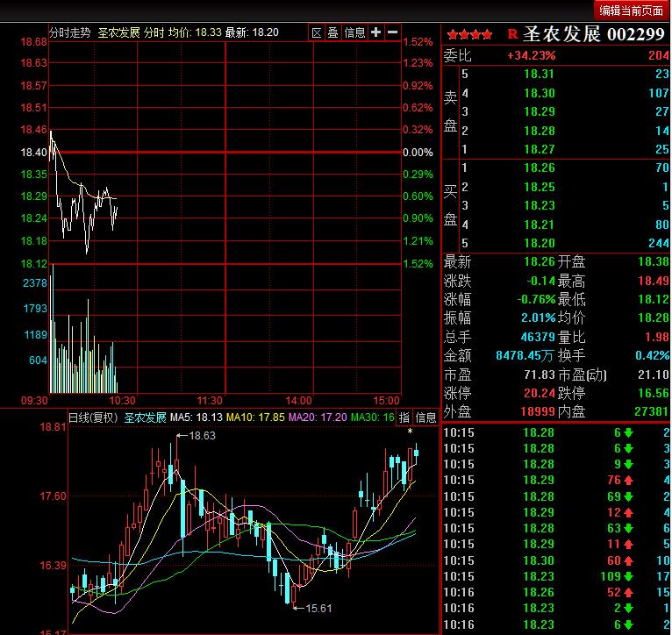The height and width of the screenshot is (635, 672).
Task: Click sell level 5 price 18.31
Action: [x=539, y=75]
